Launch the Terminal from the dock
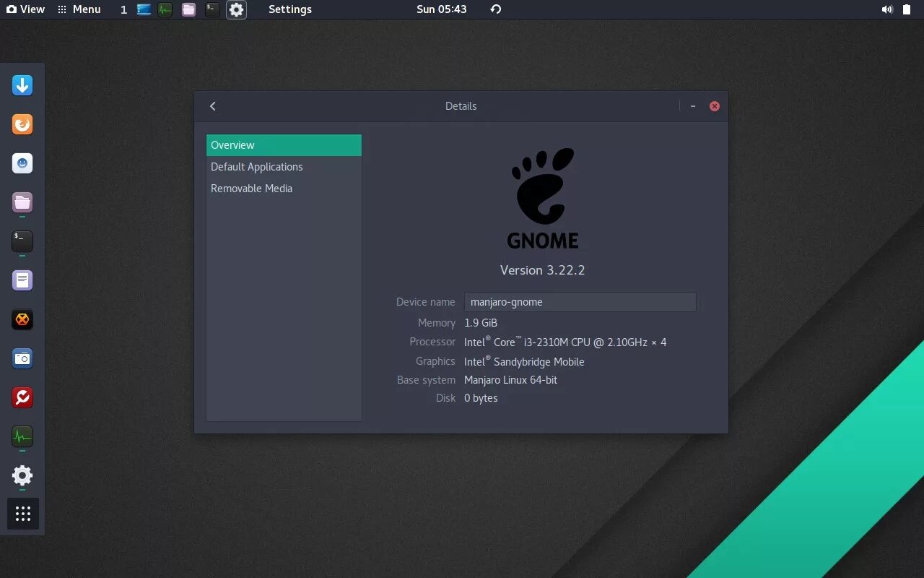Viewport: 924px width, 578px height. 22,241
